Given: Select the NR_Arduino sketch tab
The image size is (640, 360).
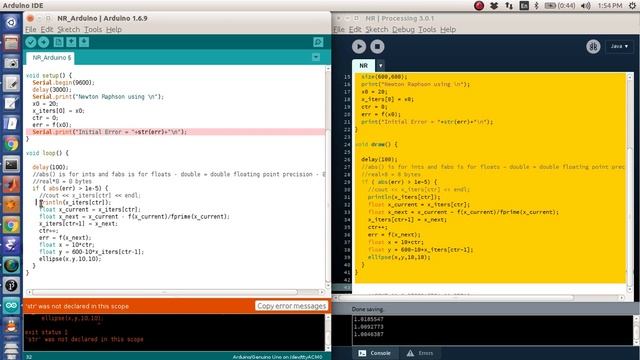Looking at the screenshot, I should (51, 58).
